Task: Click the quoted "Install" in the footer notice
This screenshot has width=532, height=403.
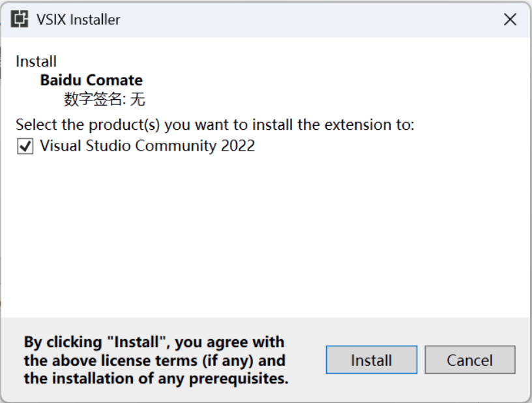Action: tap(138, 342)
